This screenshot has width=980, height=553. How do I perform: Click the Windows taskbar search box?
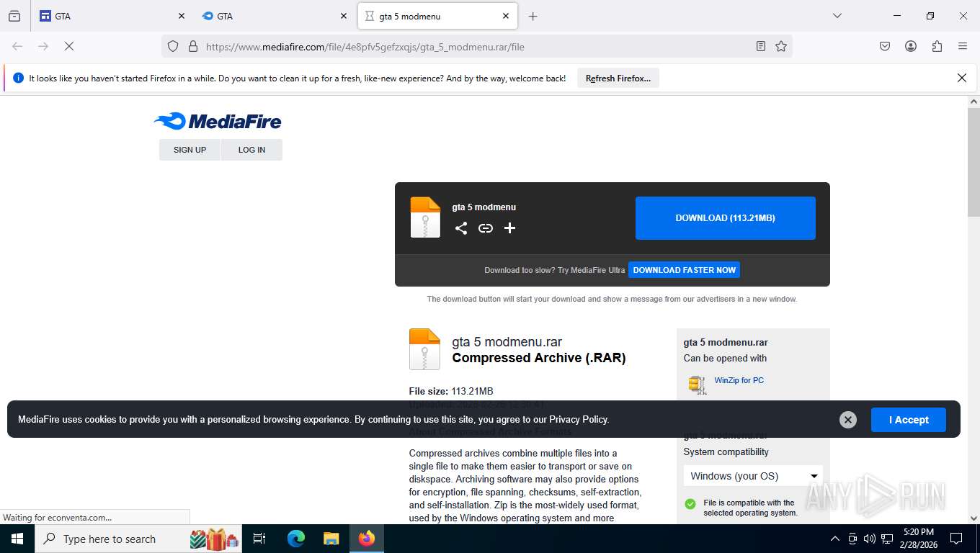pos(138,539)
